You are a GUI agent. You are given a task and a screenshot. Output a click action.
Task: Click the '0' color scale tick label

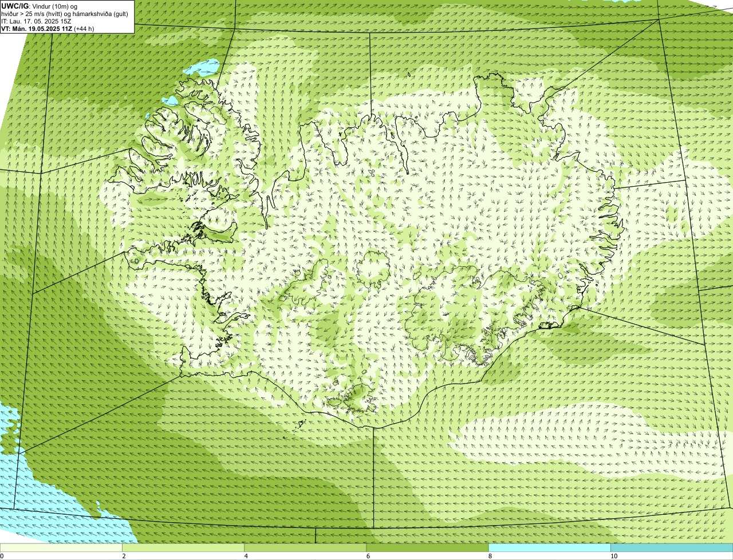pos(2,556)
